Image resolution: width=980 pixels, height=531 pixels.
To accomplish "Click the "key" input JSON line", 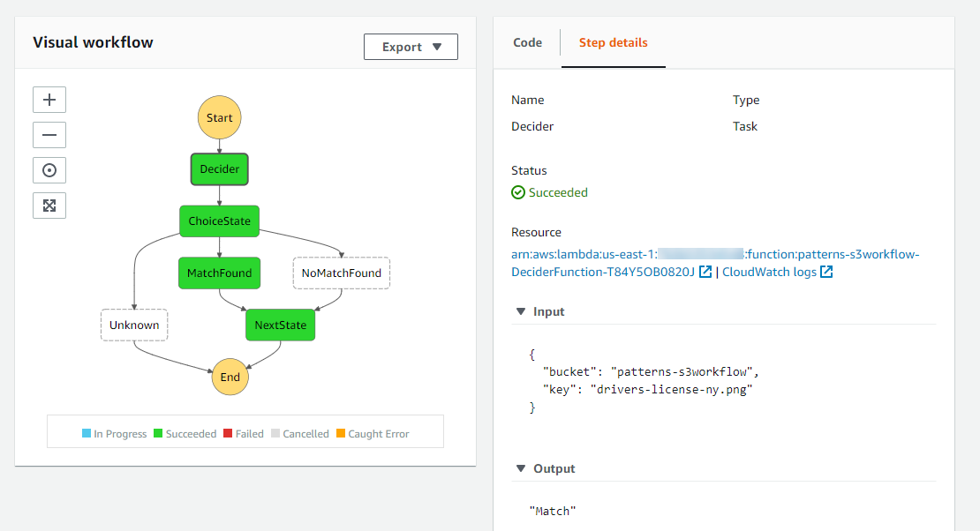I will [x=647, y=389].
